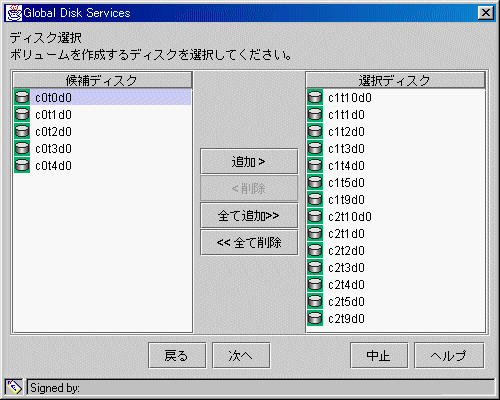Select the disk icon for c0t1d0
The height and width of the screenshot is (400, 500).
click(x=22, y=115)
